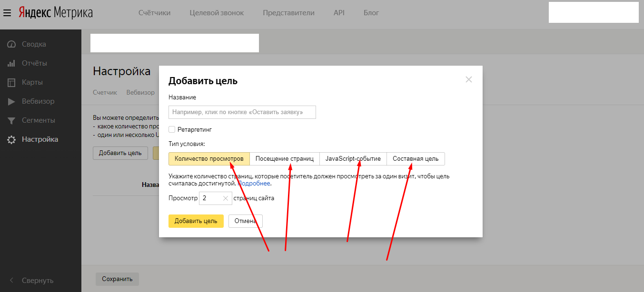
Task: Select JavaScript-событие condition type
Action: click(353, 159)
